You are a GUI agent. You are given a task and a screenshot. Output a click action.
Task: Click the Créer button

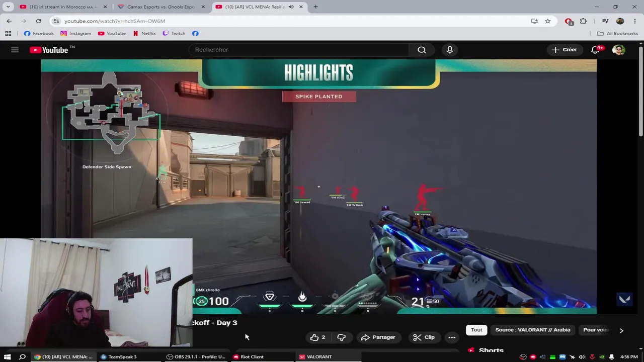click(564, 50)
